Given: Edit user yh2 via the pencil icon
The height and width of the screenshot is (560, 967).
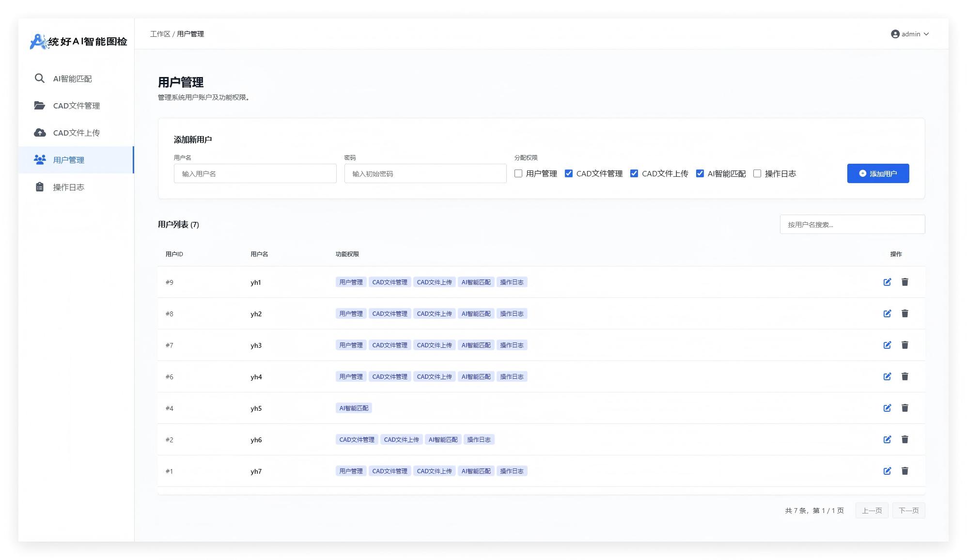Looking at the screenshot, I should coord(887,313).
